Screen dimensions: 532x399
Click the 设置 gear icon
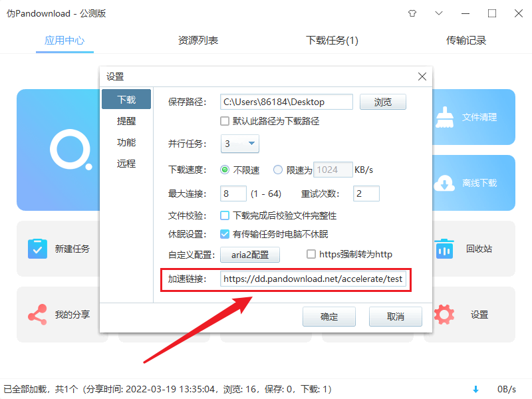(x=444, y=315)
